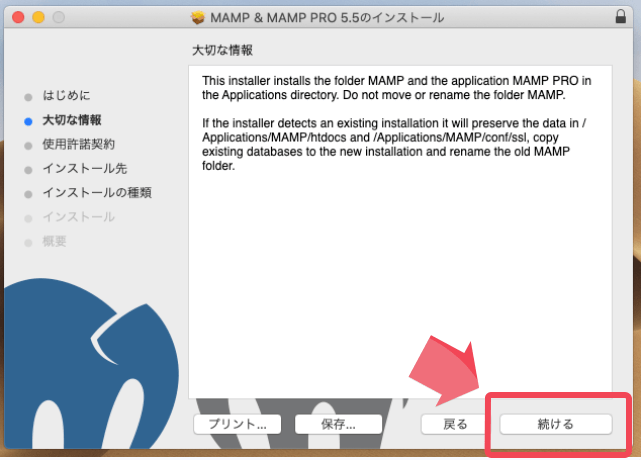Click the window title MAMP & MAMP PRO 5.5のインストール
641x460 pixels.
327,18
